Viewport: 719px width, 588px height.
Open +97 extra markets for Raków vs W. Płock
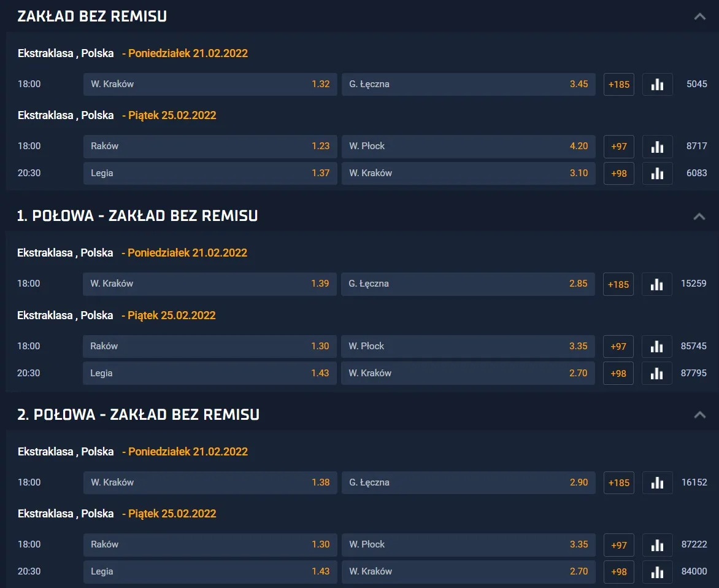pyautogui.click(x=618, y=146)
